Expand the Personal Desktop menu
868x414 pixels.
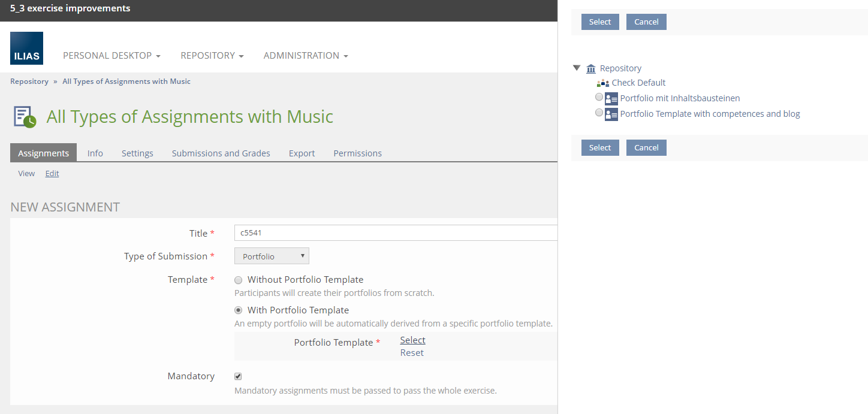click(x=111, y=56)
